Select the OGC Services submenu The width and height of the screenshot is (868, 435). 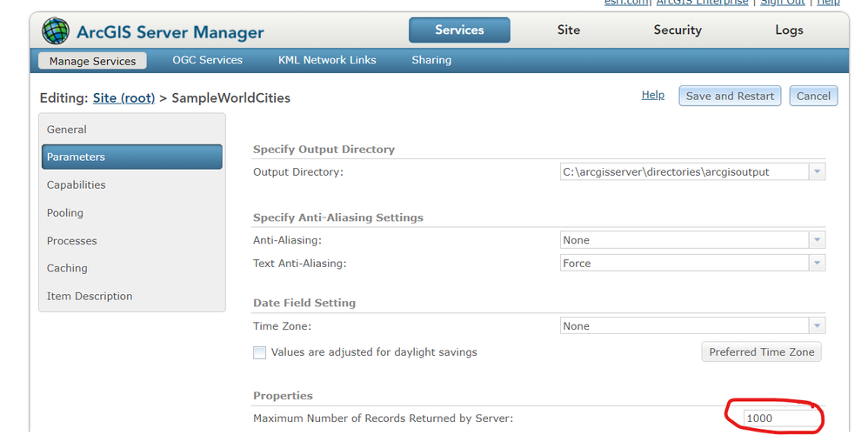pos(208,60)
